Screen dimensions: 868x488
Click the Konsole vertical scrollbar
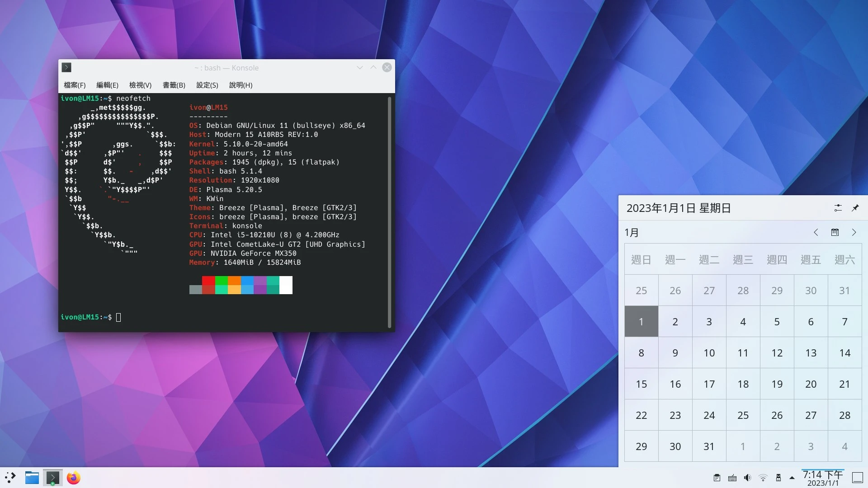tap(389, 212)
